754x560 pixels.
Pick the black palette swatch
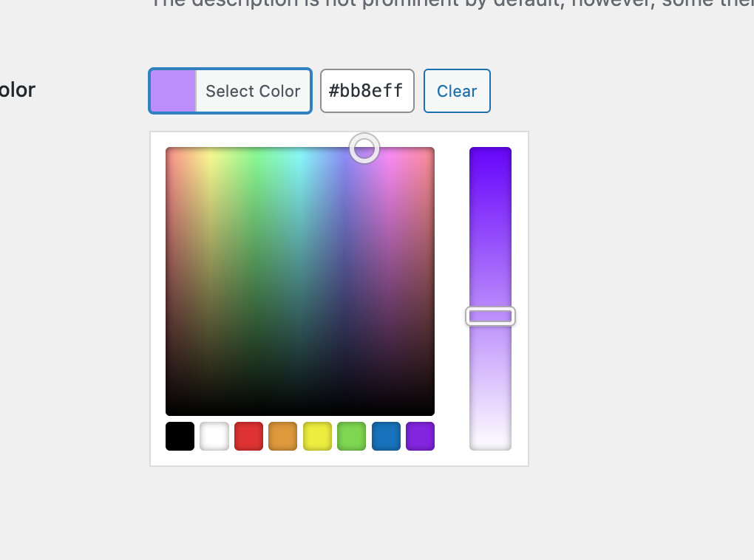click(x=180, y=436)
